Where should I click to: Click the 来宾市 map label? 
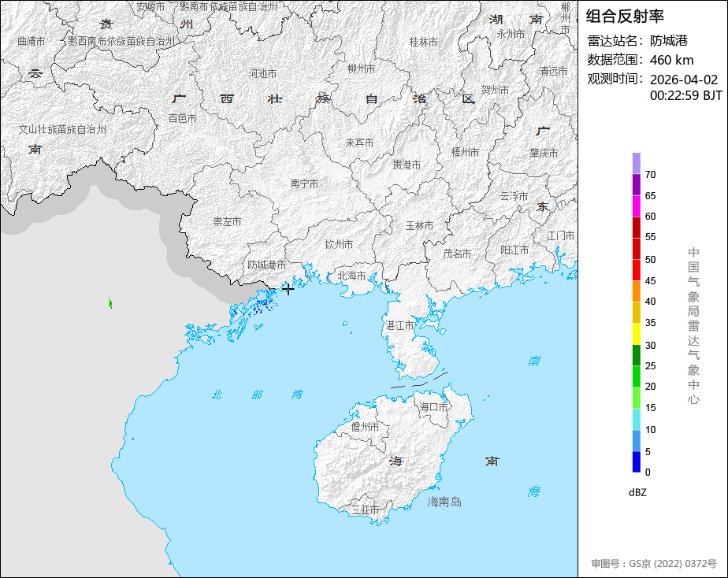(x=359, y=143)
